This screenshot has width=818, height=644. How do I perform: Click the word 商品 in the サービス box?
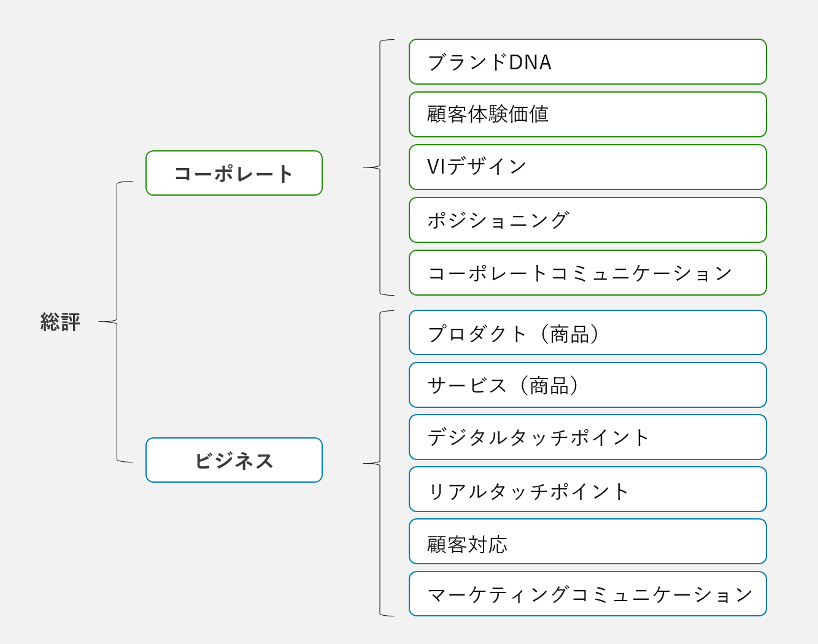point(549,386)
